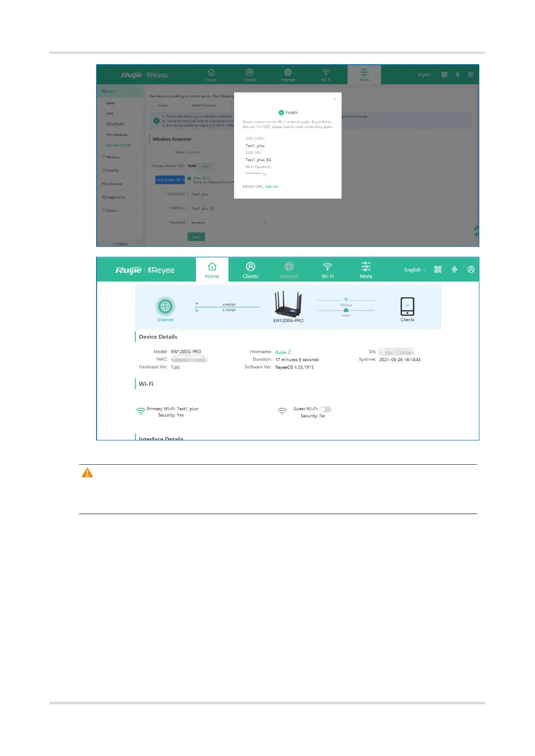Open English language dropdown in upper screenshot

point(426,75)
